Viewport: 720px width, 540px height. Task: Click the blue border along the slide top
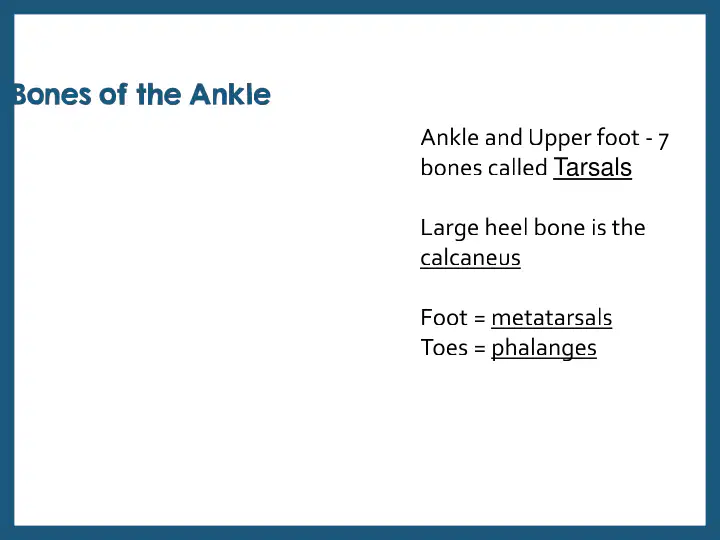(360, 7)
